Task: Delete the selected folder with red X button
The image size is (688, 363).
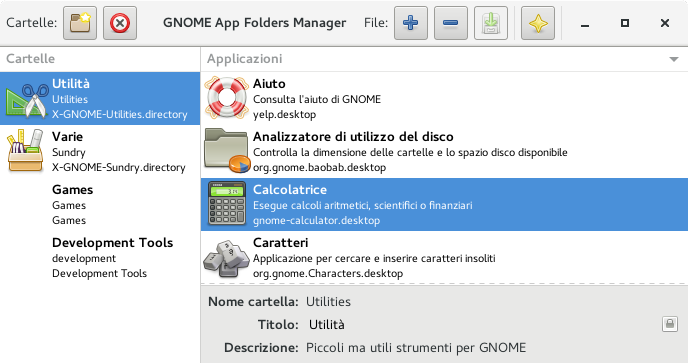Action: 120,23
